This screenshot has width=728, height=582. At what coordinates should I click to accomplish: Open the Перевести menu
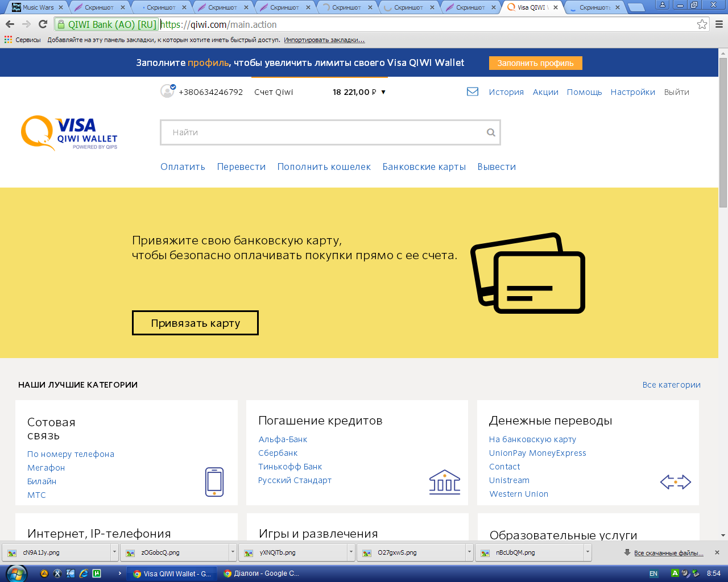(241, 167)
